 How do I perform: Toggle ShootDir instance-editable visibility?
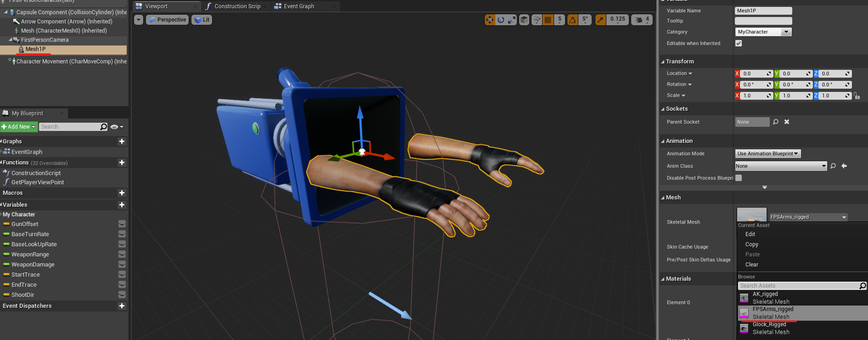coord(122,295)
